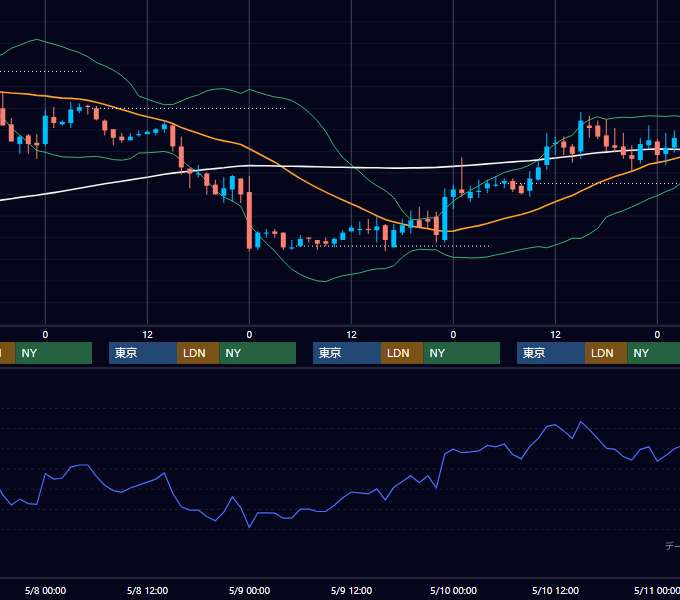Click the 東京 session block on 5/8

coord(143,353)
